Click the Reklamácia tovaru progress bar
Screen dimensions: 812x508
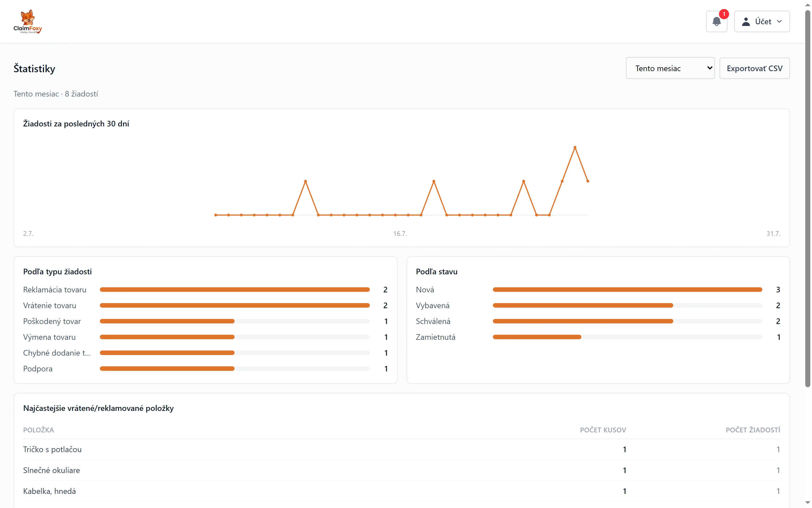click(x=235, y=290)
